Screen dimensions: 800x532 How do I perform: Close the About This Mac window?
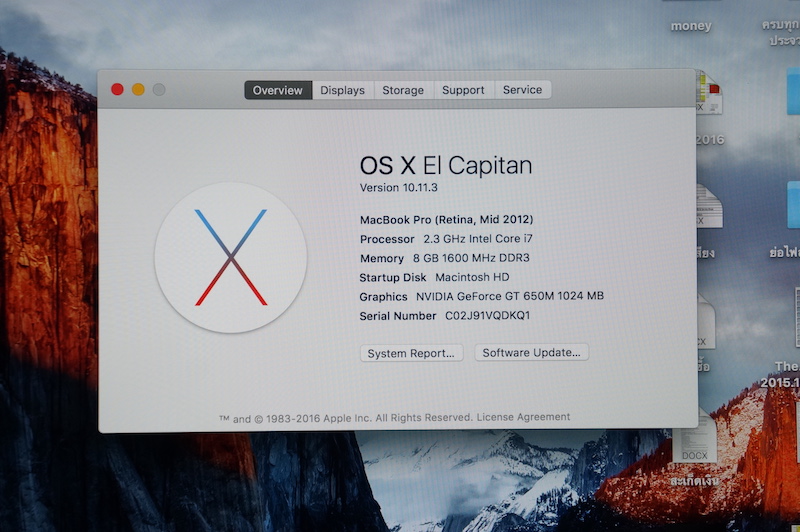(117, 89)
